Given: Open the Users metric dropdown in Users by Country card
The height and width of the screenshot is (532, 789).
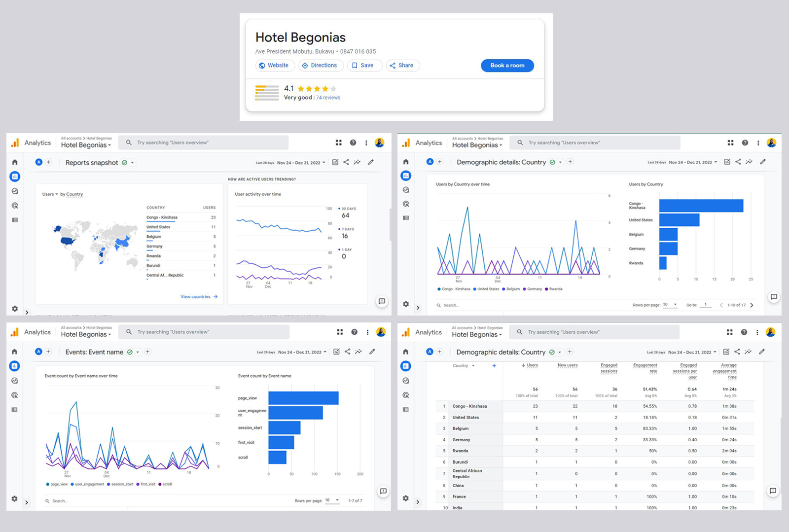Looking at the screenshot, I should click(50, 194).
